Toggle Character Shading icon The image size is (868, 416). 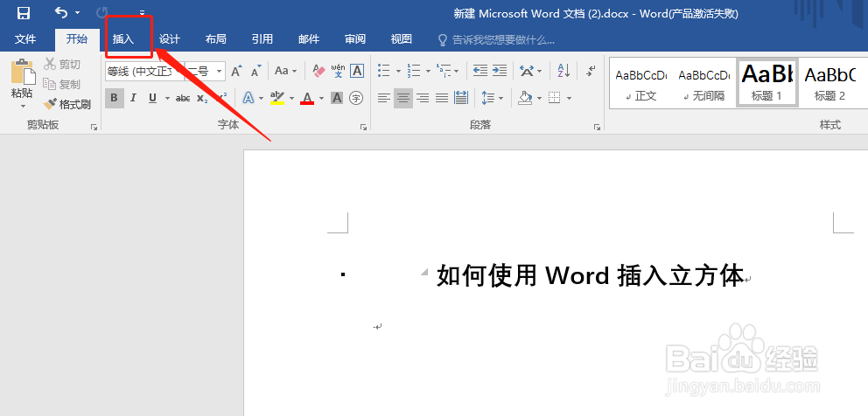pos(337,98)
